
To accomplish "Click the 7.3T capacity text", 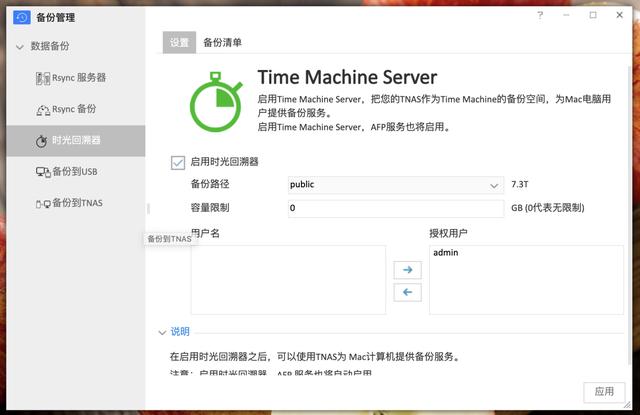I will click(x=520, y=184).
